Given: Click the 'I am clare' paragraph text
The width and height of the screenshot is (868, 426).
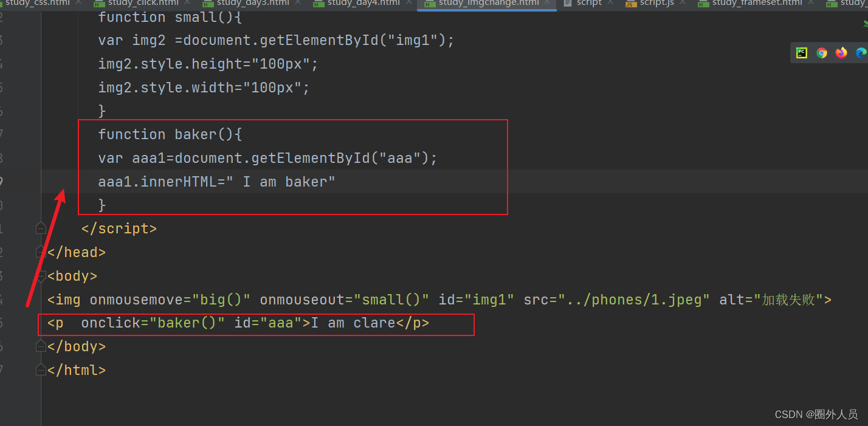Looking at the screenshot, I should coord(353,323).
